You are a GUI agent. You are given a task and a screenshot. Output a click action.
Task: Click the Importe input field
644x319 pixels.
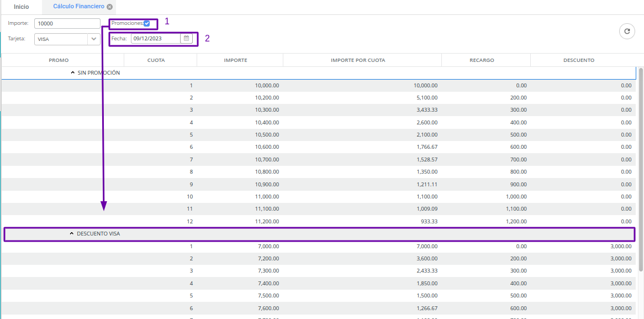[67, 23]
